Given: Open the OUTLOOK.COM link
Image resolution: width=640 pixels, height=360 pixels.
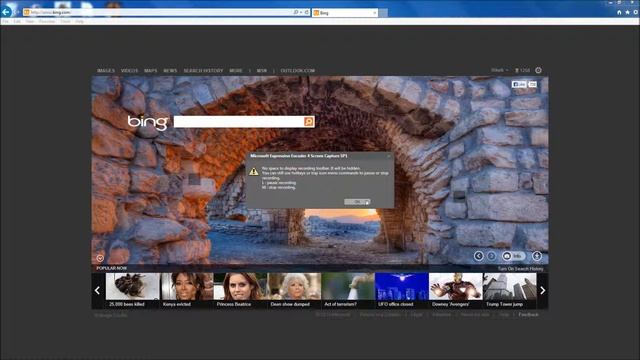Looking at the screenshot, I should click(x=298, y=71).
